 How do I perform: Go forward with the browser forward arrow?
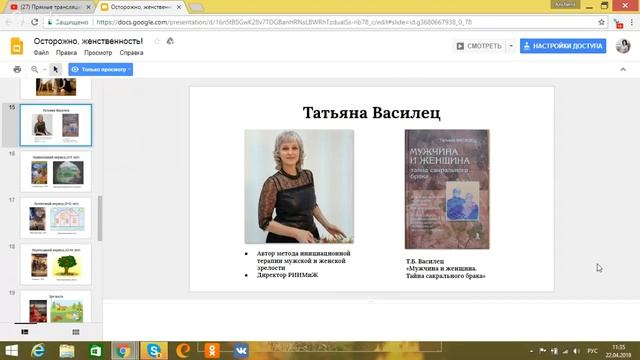(x=22, y=22)
